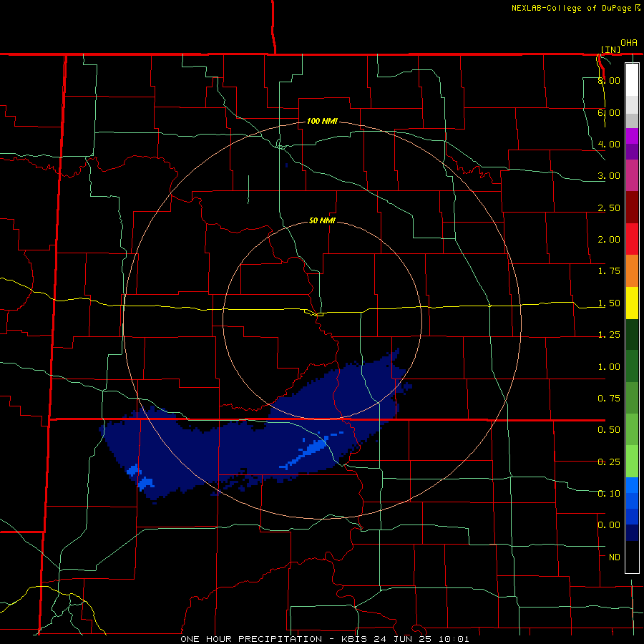644x644 pixels.
Task: Click the NEXLAB-College of DuPage header text
Action: pos(572,8)
